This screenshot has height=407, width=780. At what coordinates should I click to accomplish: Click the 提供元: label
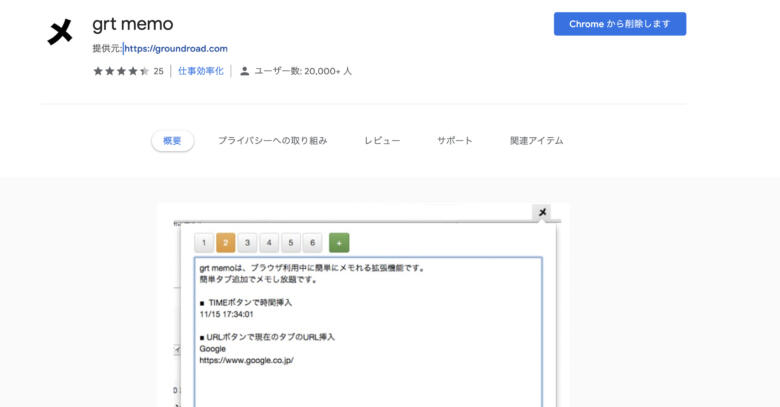click(107, 49)
